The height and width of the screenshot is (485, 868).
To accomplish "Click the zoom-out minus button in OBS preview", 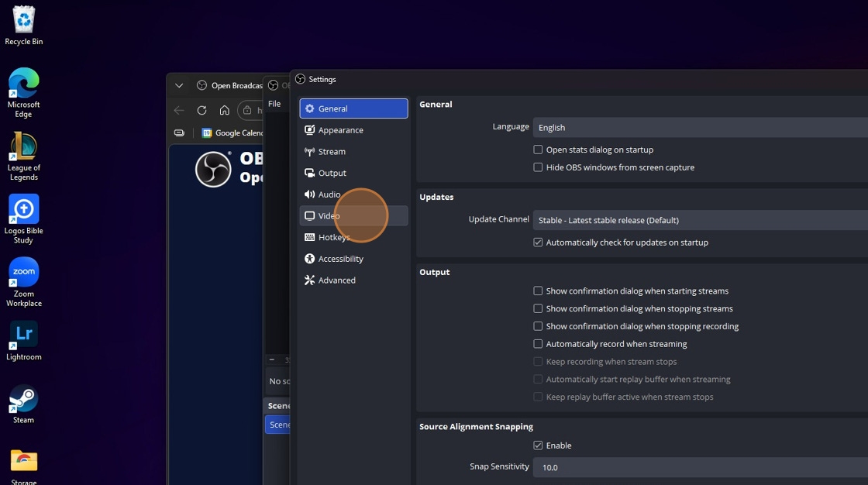I will tap(272, 359).
